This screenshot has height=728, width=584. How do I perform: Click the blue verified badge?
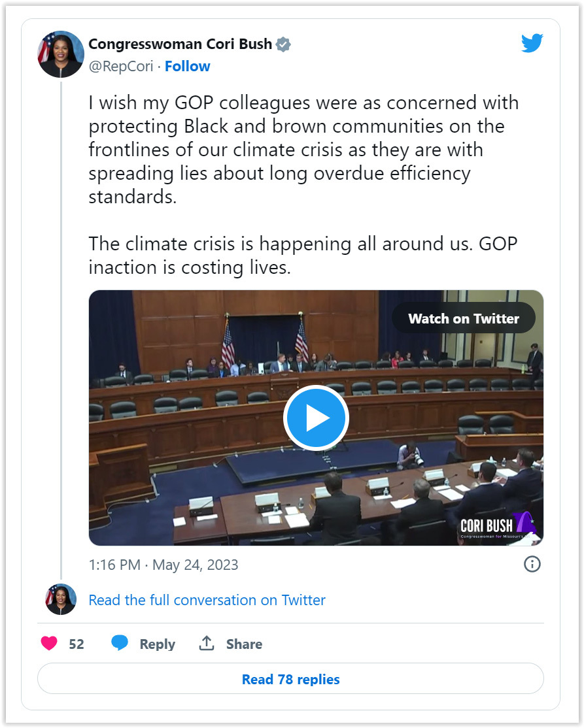click(283, 44)
